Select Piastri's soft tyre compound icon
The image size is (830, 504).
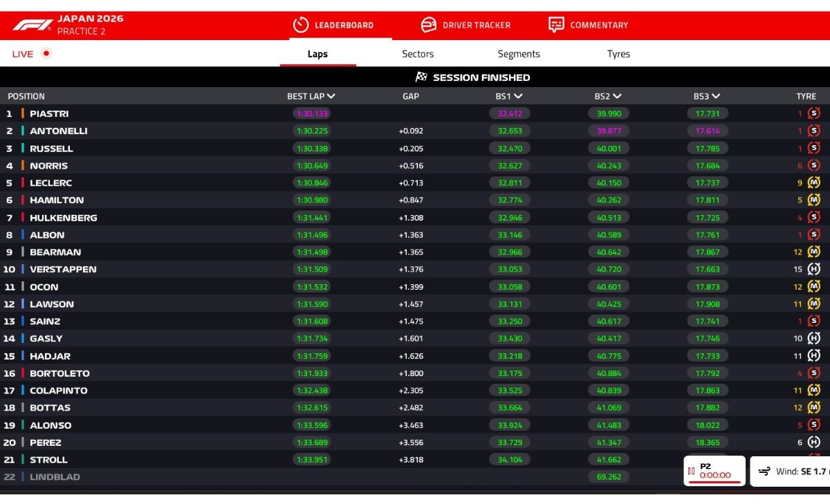(x=815, y=113)
